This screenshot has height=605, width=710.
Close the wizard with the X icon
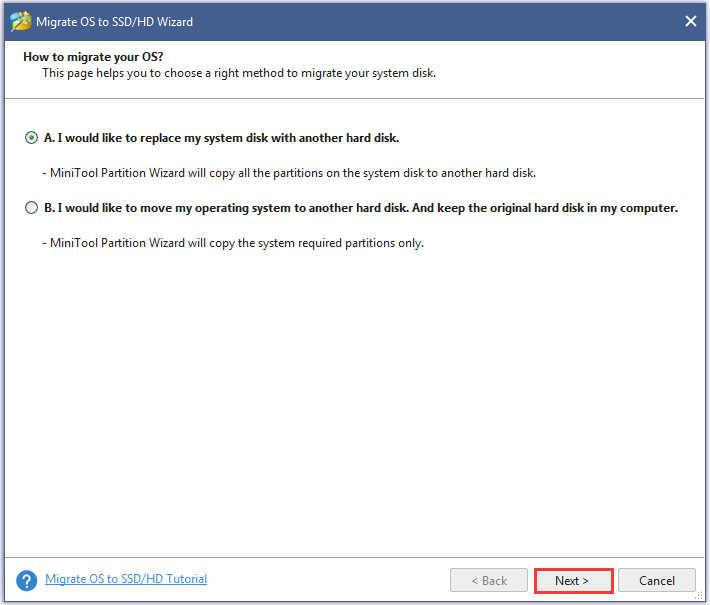691,21
